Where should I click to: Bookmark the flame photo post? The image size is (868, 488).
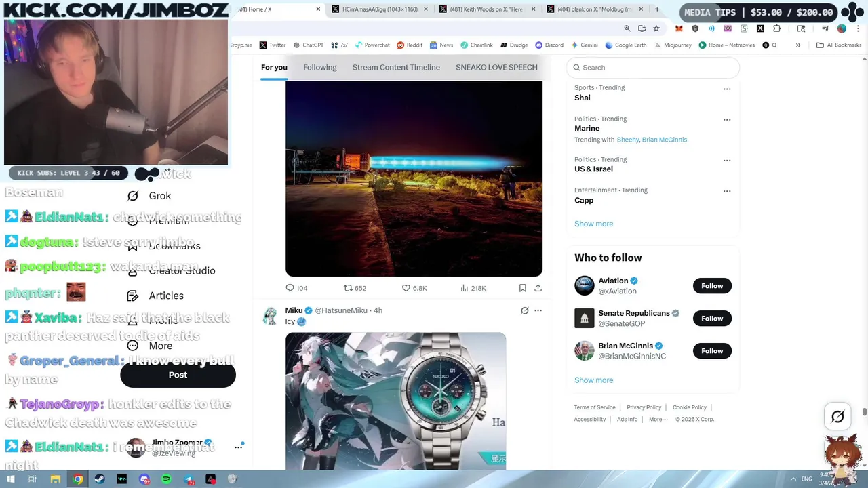click(522, 288)
